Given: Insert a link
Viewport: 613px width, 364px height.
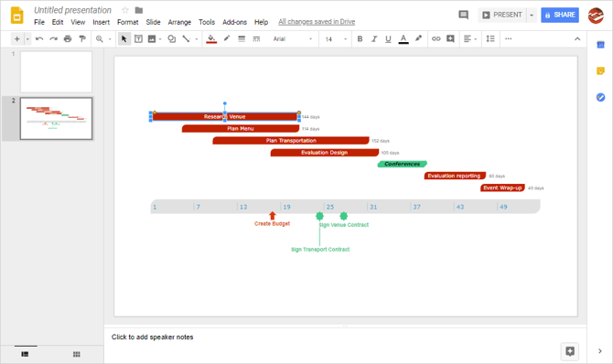Looking at the screenshot, I should tap(436, 38).
